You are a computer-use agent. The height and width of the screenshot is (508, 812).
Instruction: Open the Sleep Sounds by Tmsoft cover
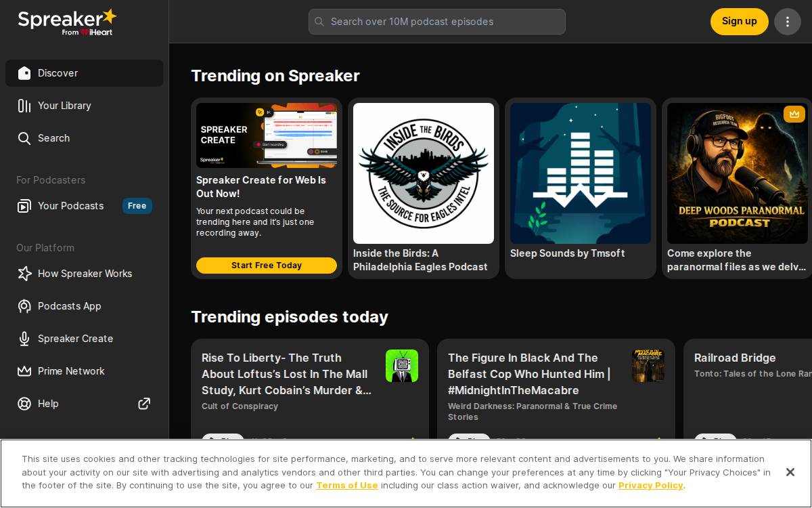click(x=581, y=173)
